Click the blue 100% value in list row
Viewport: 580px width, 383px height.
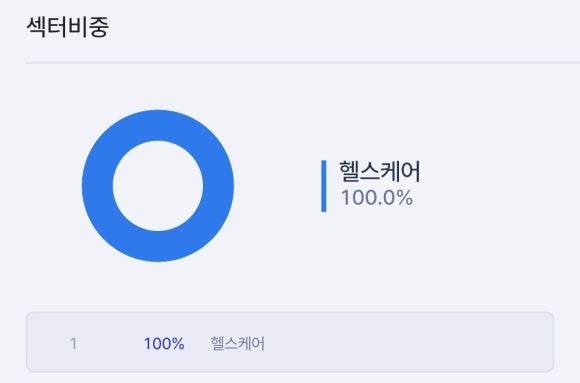tap(164, 344)
